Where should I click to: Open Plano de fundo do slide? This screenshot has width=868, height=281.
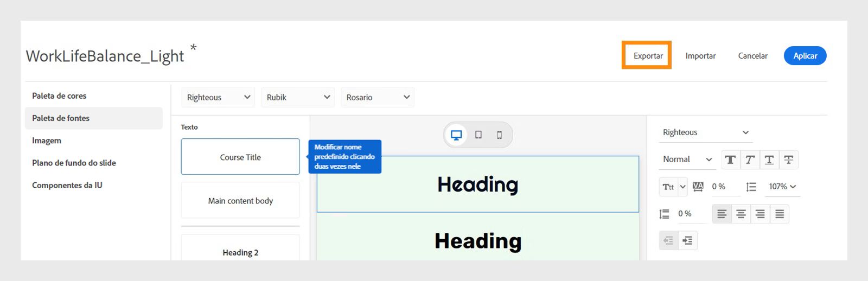point(74,163)
